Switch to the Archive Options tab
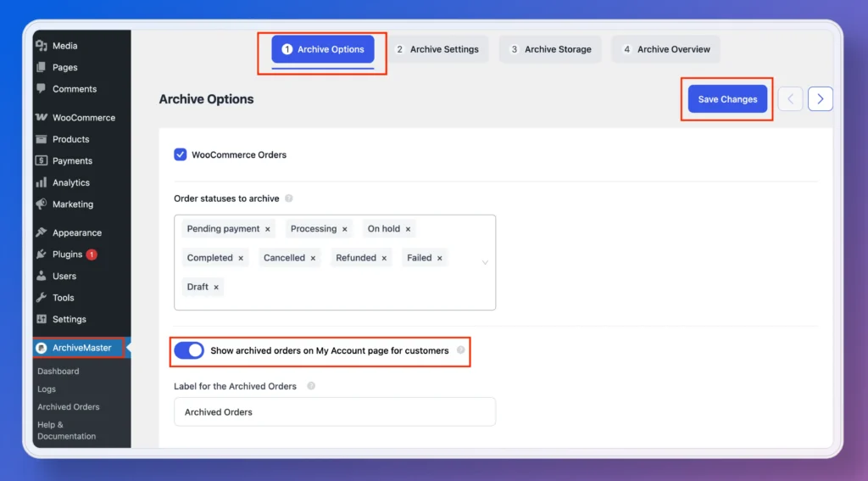The width and height of the screenshot is (868, 481). tap(323, 49)
